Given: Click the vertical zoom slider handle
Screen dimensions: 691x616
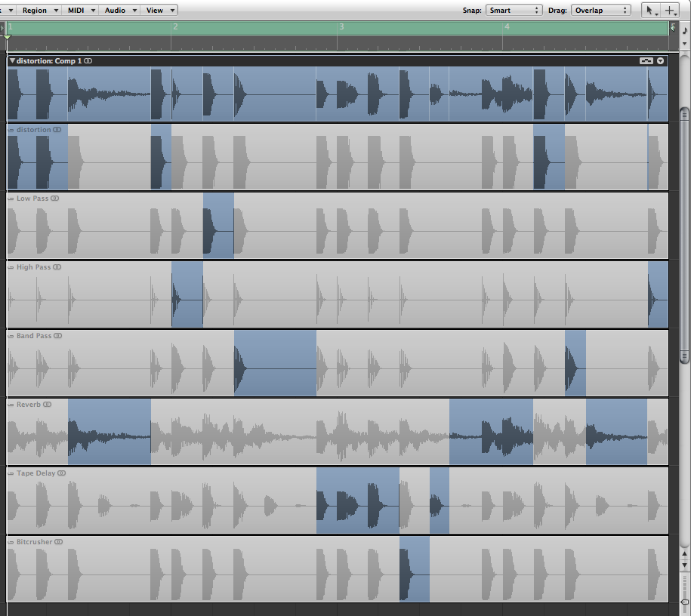Looking at the screenshot, I should click(x=684, y=602).
